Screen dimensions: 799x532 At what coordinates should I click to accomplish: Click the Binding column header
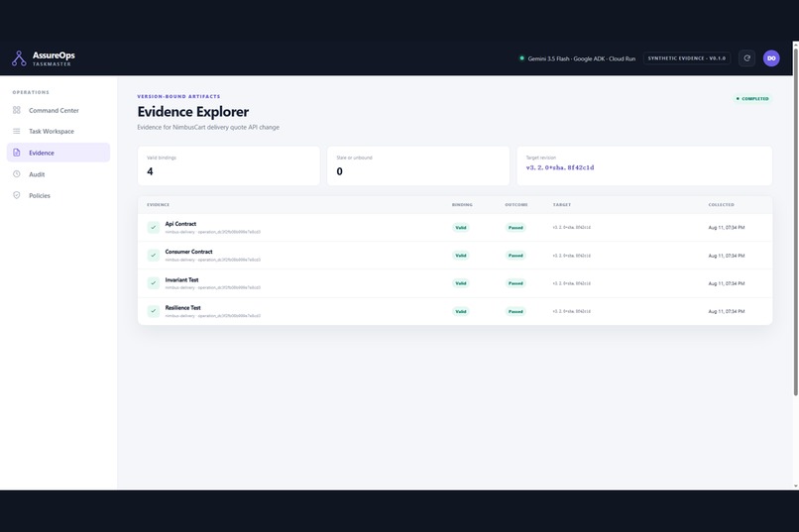462,205
